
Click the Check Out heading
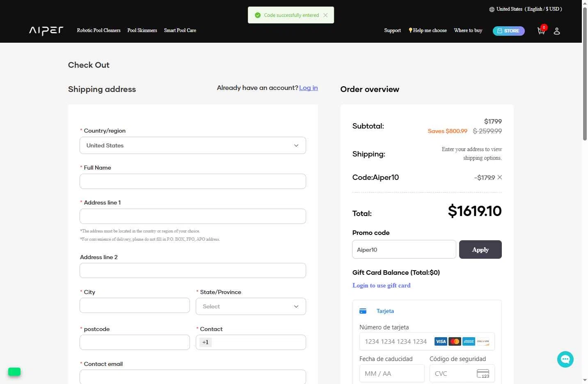pyautogui.click(x=89, y=65)
